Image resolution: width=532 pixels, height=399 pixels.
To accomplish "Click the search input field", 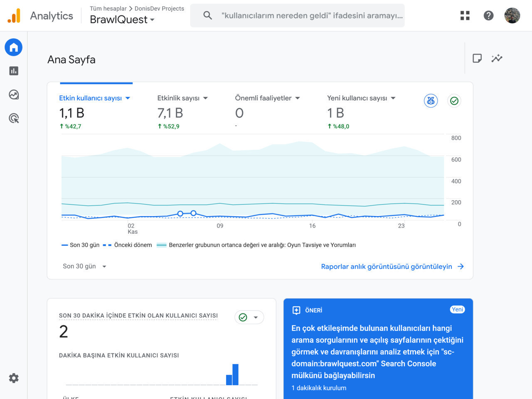I will tap(312, 16).
